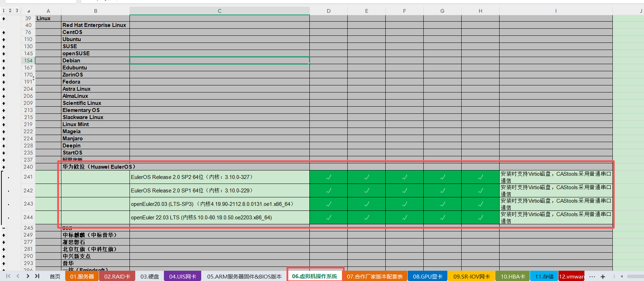
Task: Open the 07.合作厂家版本配套表 tab
Action: point(375,276)
